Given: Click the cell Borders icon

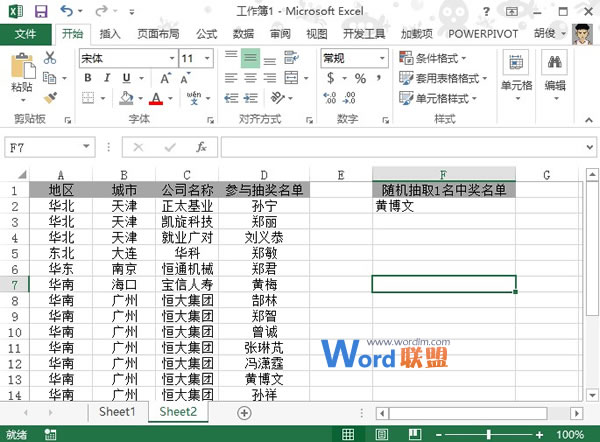Looking at the screenshot, I should tap(88, 98).
